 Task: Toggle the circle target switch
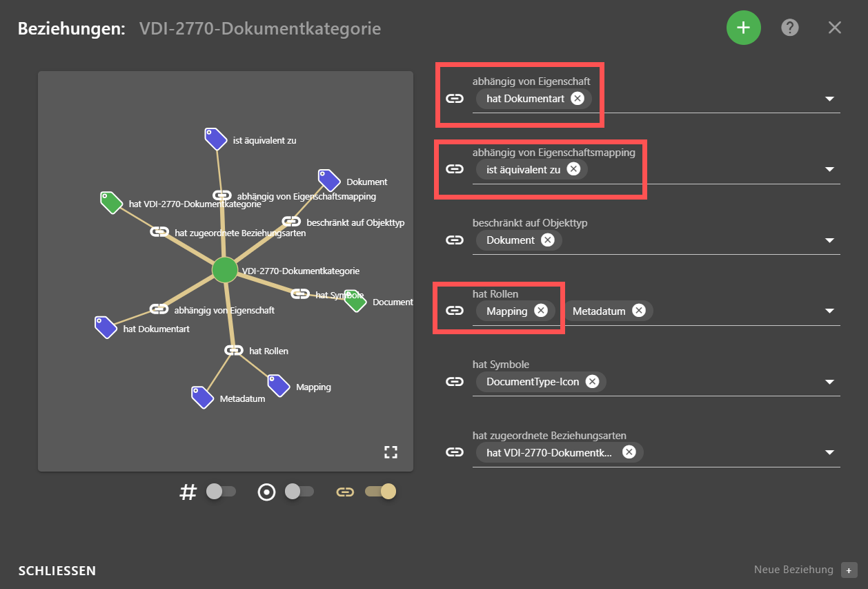tap(298, 492)
